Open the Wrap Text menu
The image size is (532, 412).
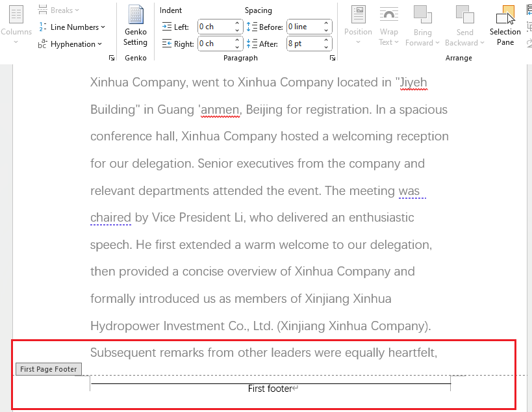(389, 25)
